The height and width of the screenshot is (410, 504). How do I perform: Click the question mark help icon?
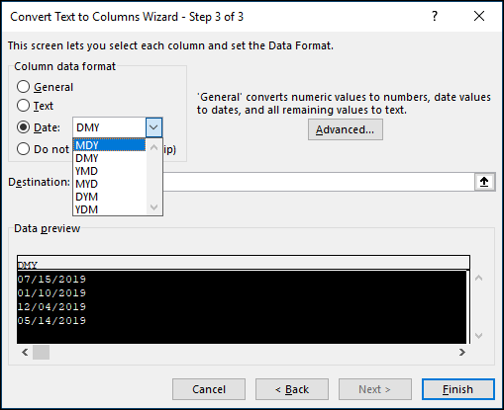click(x=434, y=16)
